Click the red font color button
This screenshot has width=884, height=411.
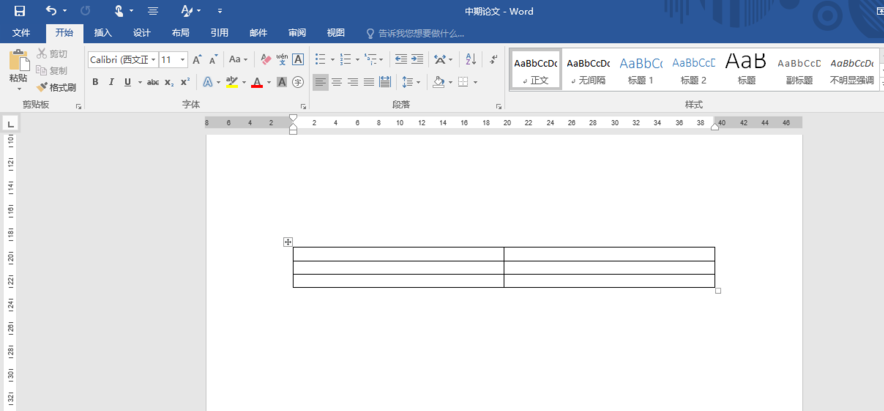(x=256, y=82)
